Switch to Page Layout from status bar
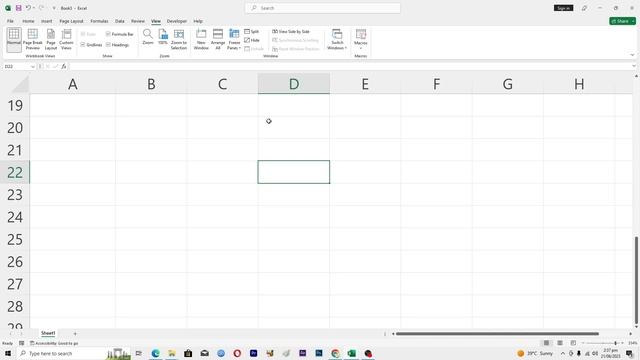 (x=560, y=343)
